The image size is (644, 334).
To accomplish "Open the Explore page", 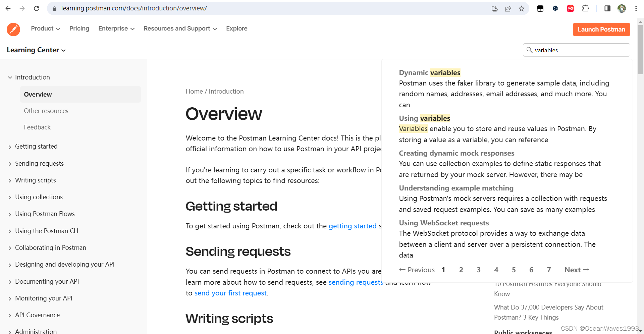I will click(x=237, y=29).
